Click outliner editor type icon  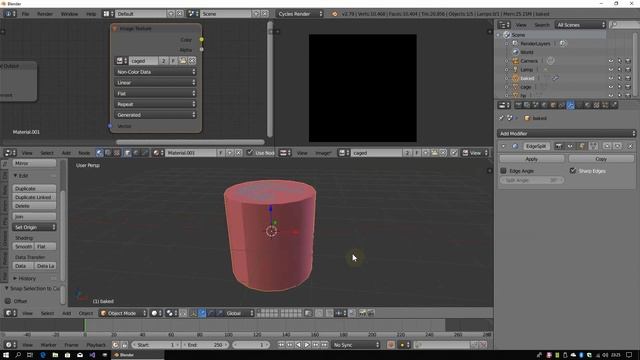tap(504, 25)
